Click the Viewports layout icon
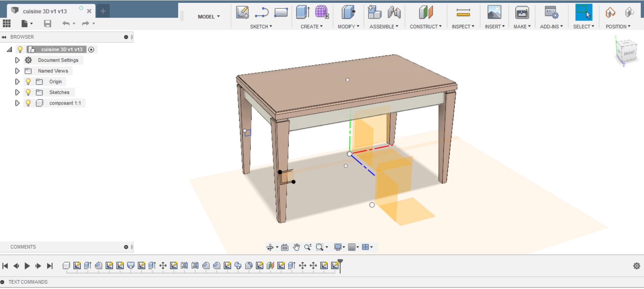The height and width of the screenshot is (289, 644). click(365, 247)
